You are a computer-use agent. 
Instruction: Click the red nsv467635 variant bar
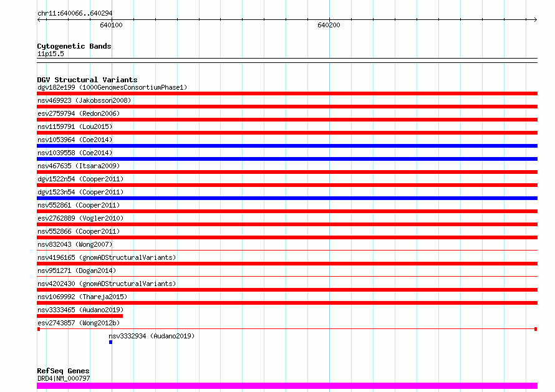pos(287,172)
